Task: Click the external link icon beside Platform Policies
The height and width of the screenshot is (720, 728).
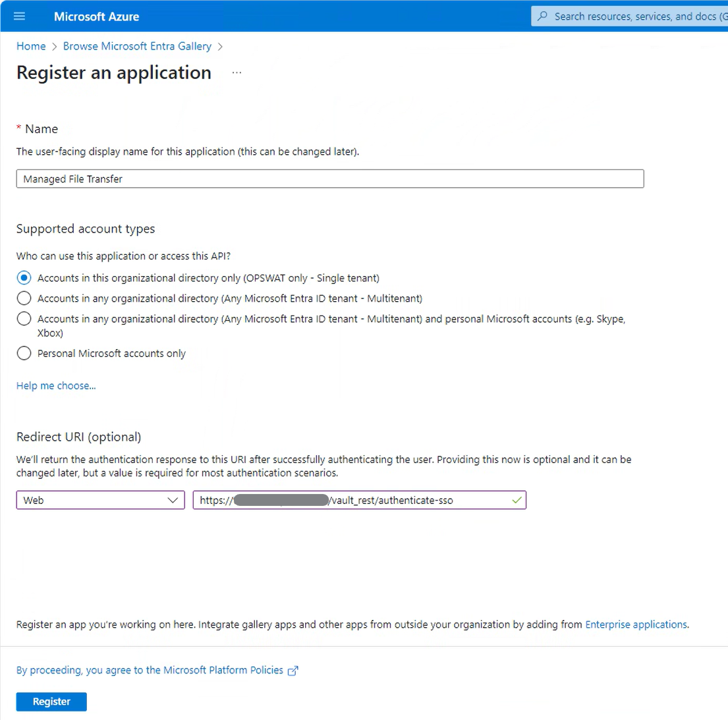Action: [x=293, y=671]
